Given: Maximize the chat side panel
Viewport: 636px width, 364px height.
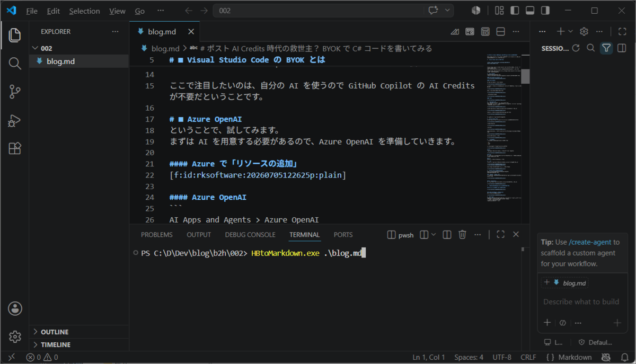Looking at the screenshot, I should 622,32.
